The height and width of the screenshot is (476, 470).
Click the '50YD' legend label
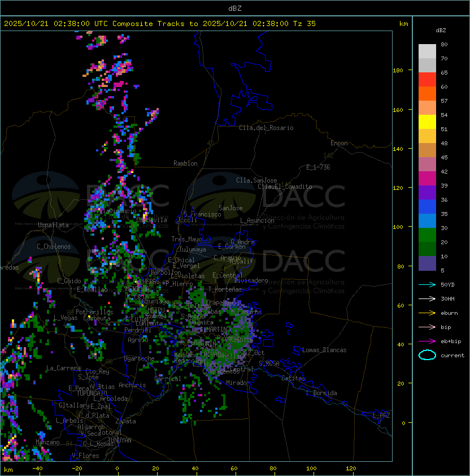tap(447, 284)
